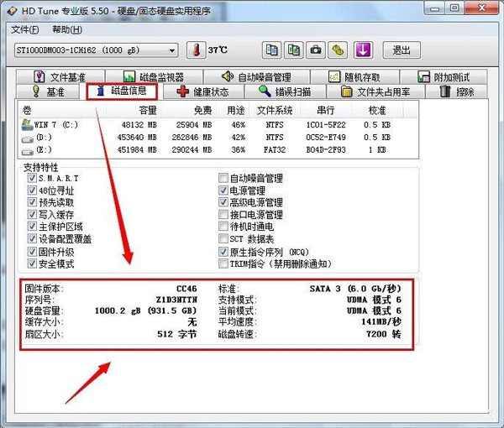Switch to the 附加测试 tab
The image size is (504, 428).
[x=444, y=77]
